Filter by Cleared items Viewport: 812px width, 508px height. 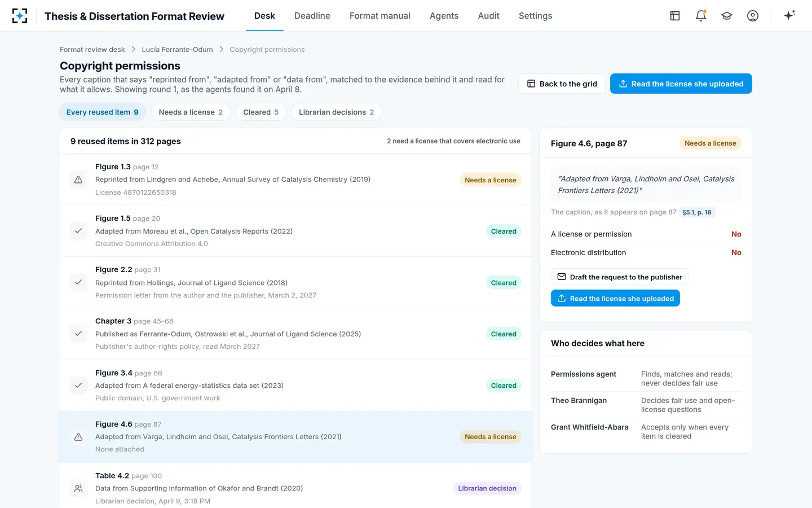pyautogui.click(x=261, y=112)
